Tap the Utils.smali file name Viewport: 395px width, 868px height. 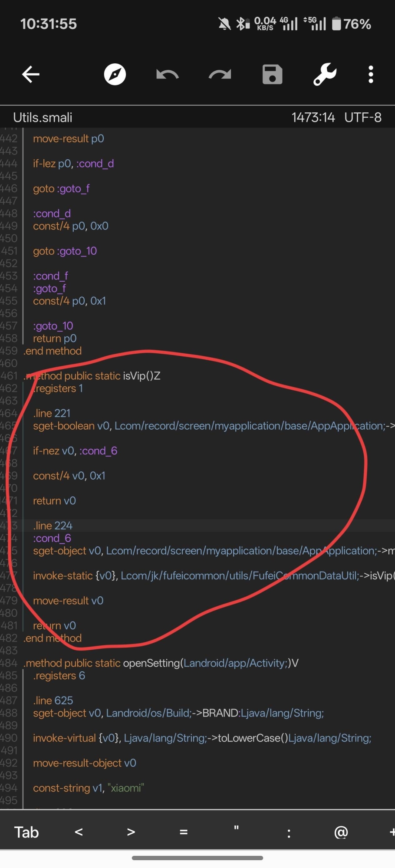[x=43, y=118]
